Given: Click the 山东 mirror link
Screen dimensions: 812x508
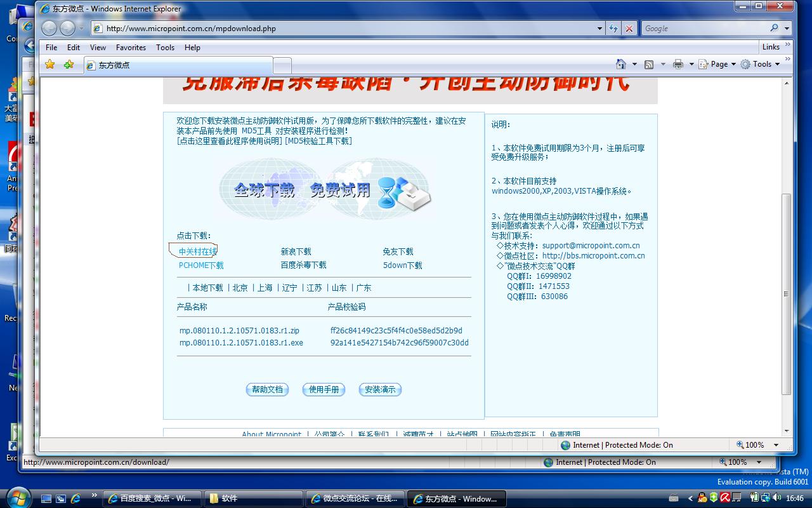Looking at the screenshot, I should (x=339, y=288).
